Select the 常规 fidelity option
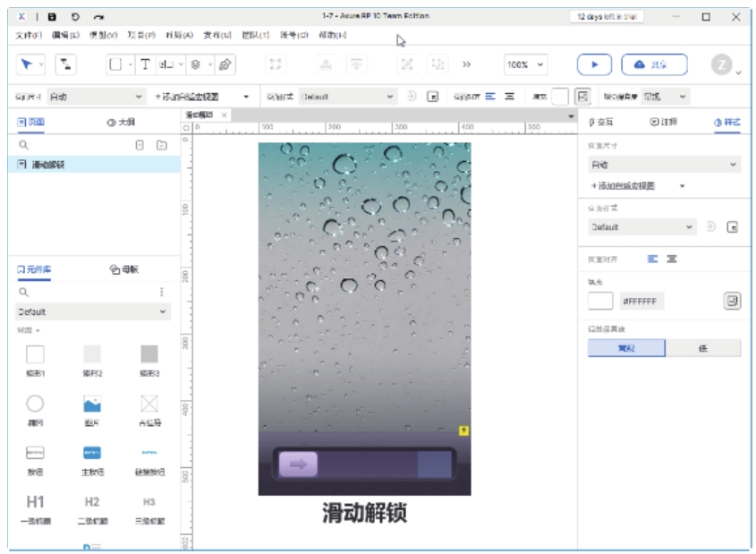 625,348
